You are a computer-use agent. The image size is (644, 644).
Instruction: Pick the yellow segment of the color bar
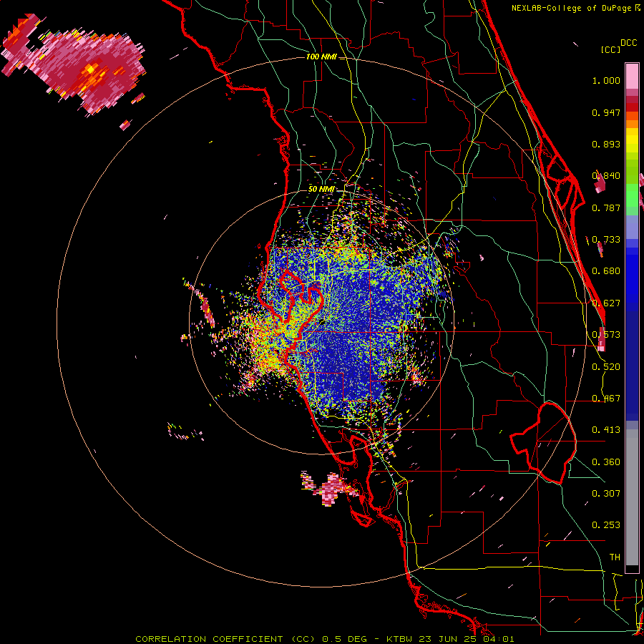click(x=632, y=140)
